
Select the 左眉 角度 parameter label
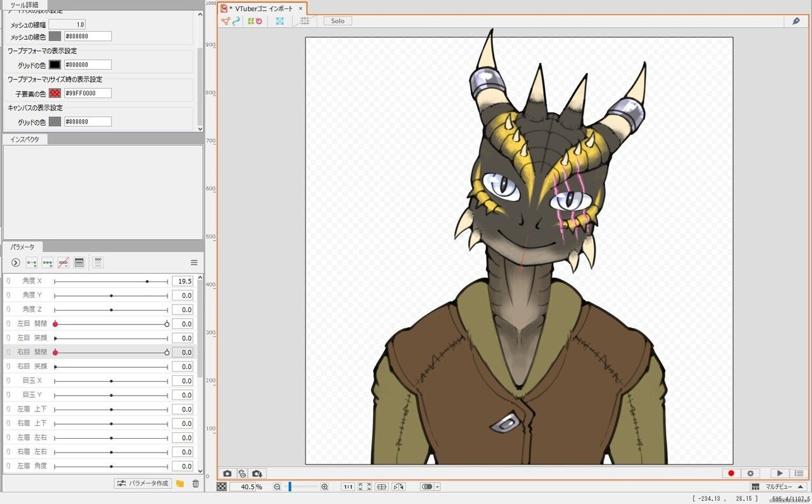tap(32, 467)
